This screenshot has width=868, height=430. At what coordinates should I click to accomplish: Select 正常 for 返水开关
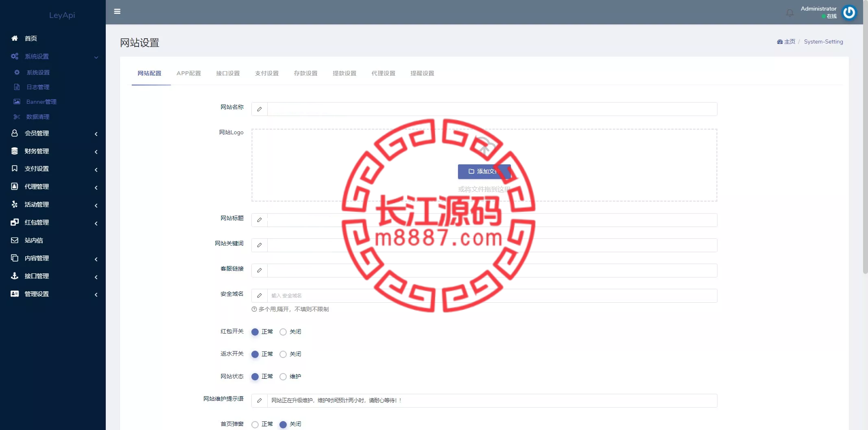click(x=255, y=354)
